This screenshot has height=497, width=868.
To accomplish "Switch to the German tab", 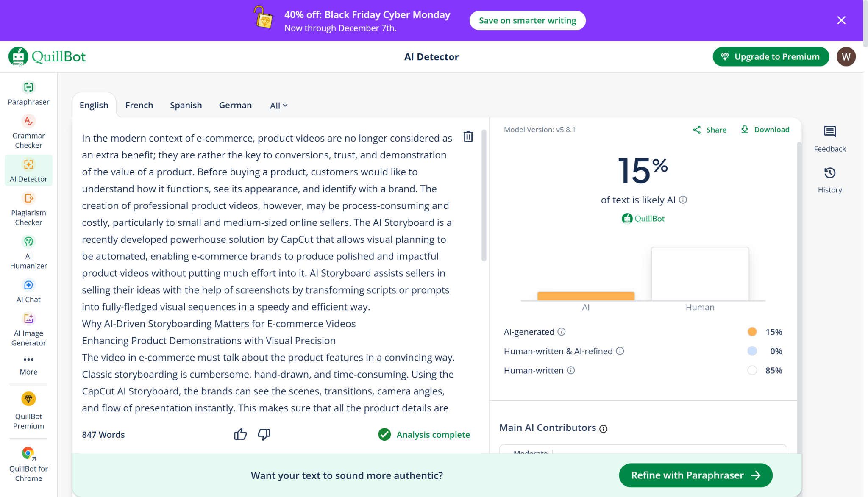I will [235, 105].
